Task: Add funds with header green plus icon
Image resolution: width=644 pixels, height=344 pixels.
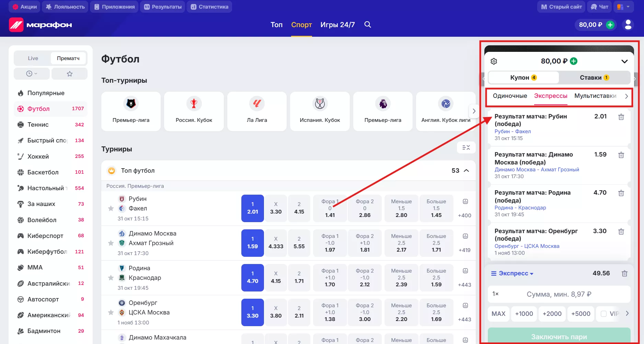Action: pos(610,25)
